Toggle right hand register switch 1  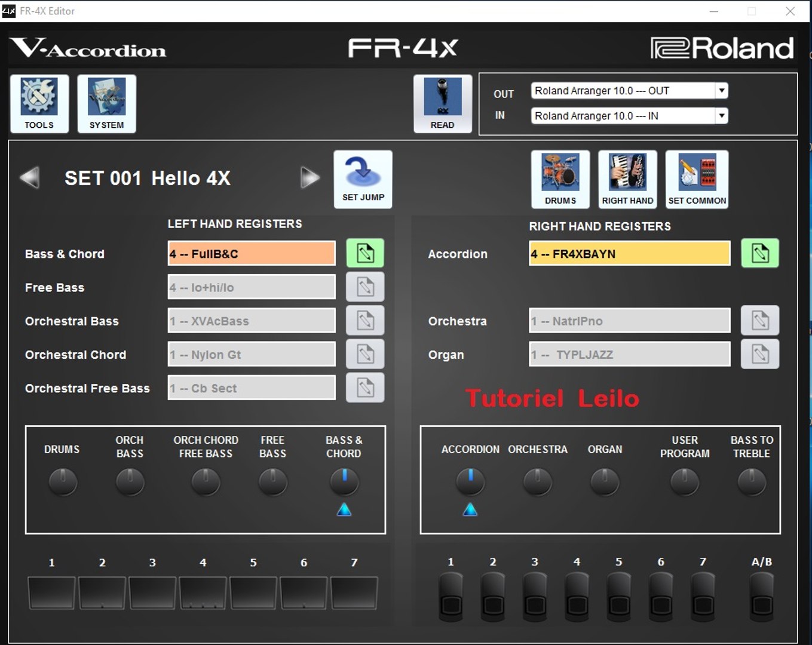[x=451, y=597]
